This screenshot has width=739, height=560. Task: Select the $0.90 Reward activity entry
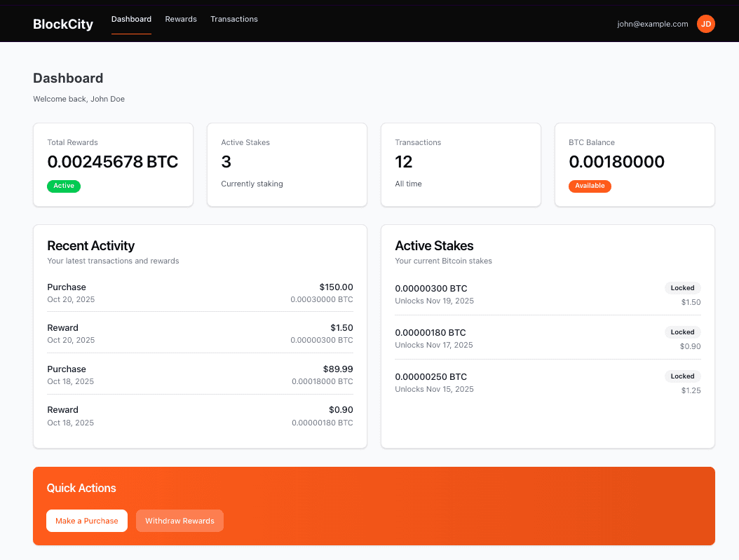pyautogui.click(x=200, y=416)
